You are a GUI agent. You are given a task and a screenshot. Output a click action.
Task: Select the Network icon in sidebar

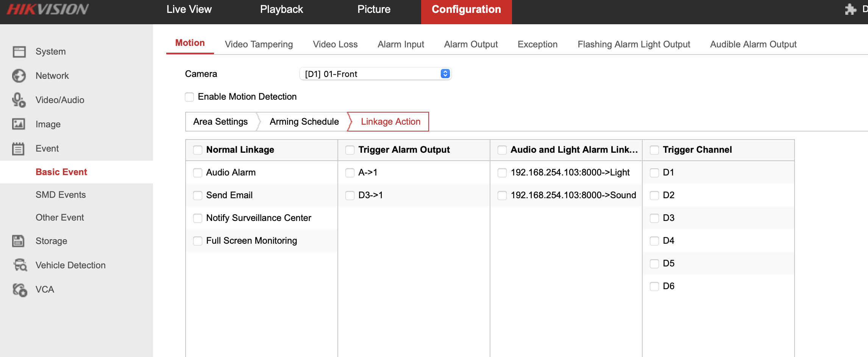pos(19,75)
